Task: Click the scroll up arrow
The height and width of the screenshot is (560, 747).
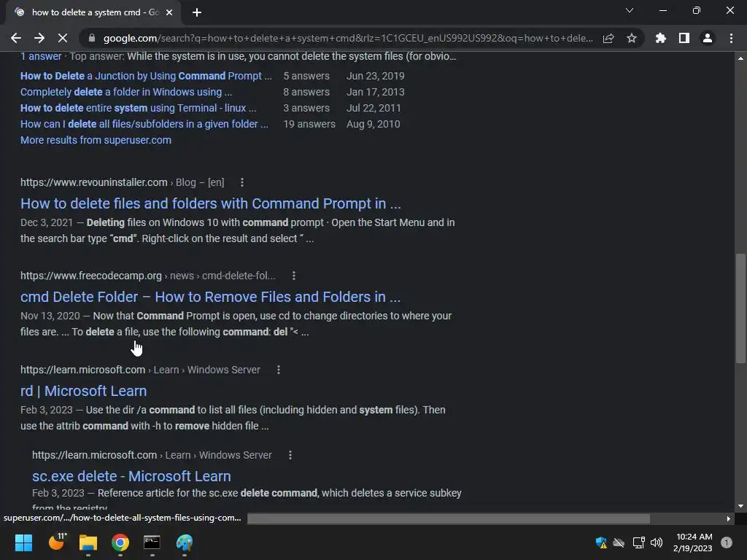Action: click(740, 58)
